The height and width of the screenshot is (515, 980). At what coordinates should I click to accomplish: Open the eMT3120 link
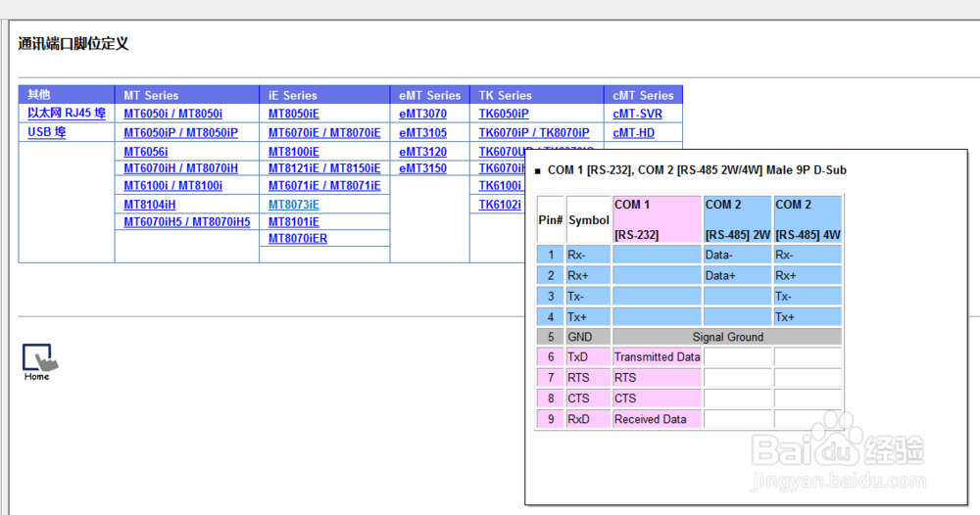tap(422, 152)
